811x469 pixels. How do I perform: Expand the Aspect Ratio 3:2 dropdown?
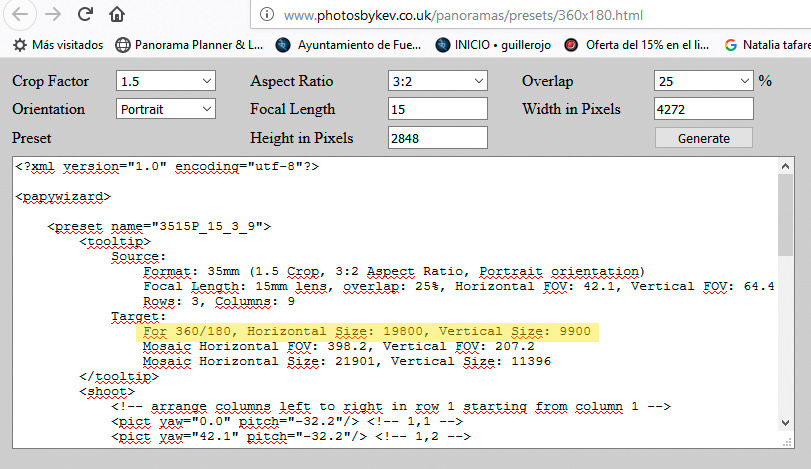coord(438,81)
